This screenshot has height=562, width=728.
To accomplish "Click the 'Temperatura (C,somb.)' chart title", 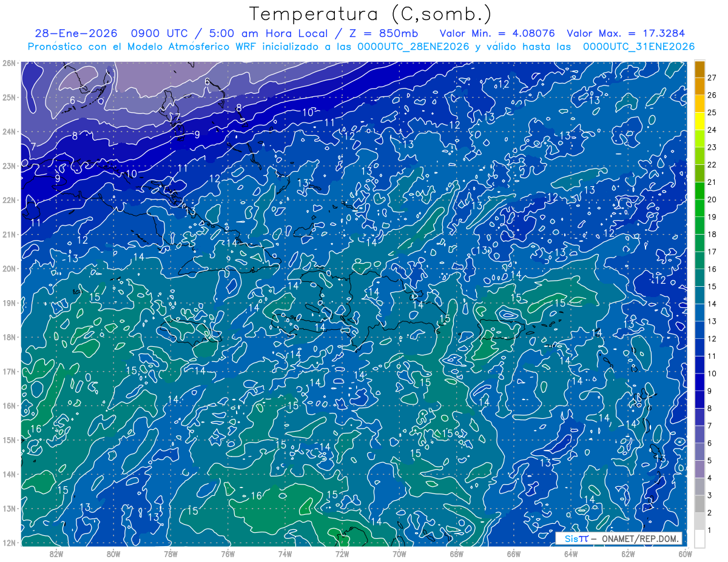I will point(371,14).
